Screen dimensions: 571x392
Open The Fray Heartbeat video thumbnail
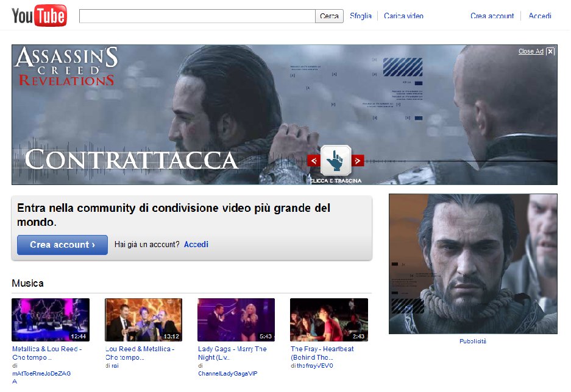329,320
